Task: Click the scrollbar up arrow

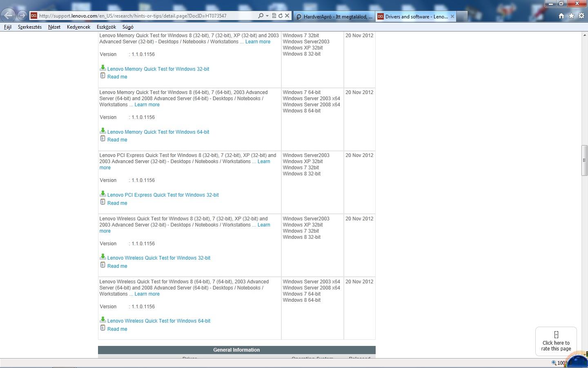Action: click(x=584, y=35)
